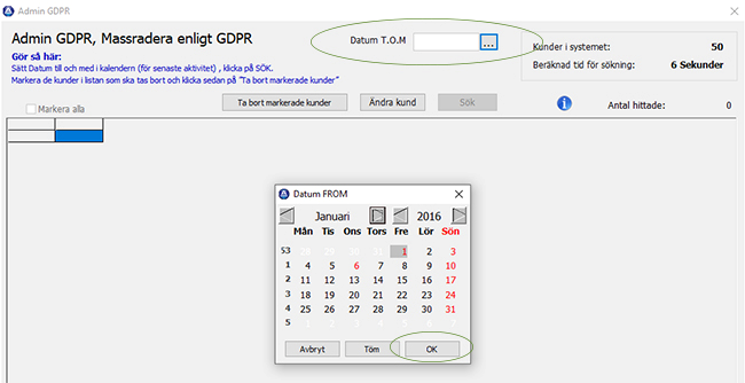
Task: Click week number 53 in calendar
Action: [x=286, y=250]
